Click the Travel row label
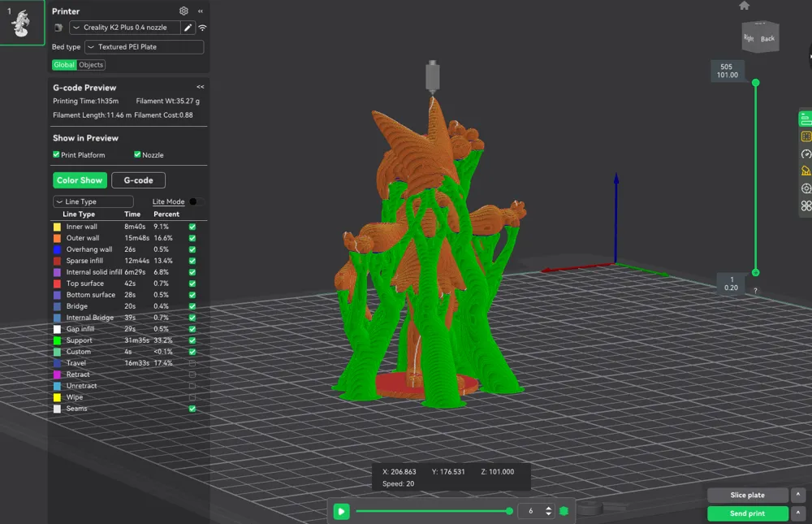 click(x=76, y=363)
